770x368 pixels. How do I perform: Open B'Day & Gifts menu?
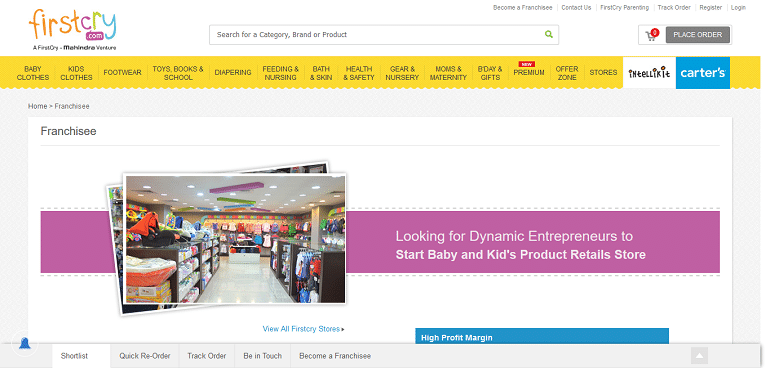[490, 73]
